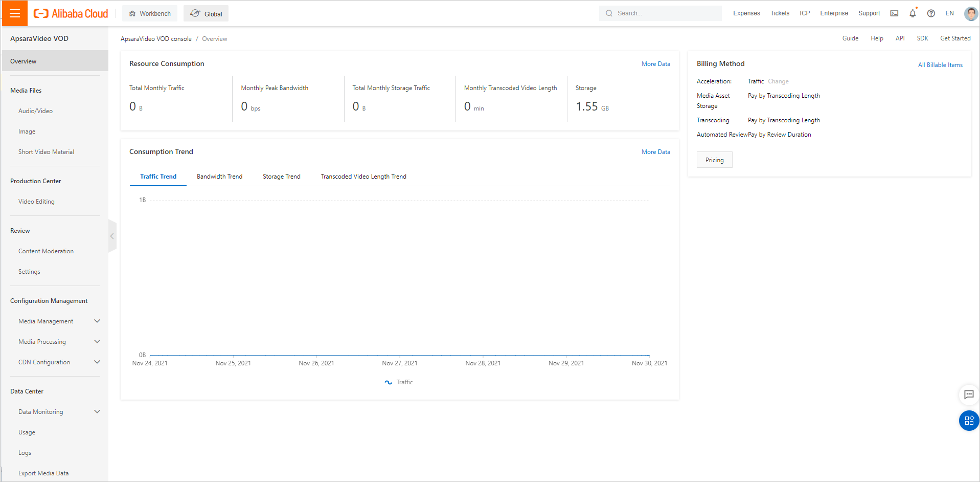Image resolution: width=980 pixels, height=482 pixels.
Task: Click More Data in Resource Consumption
Action: tap(656, 64)
